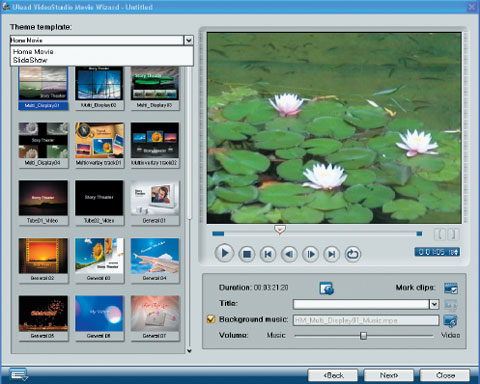Image resolution: width=480 pixels, height=384 pixels.
Task: Click the trim end marker on scrubber
Action: coord(419,234)
